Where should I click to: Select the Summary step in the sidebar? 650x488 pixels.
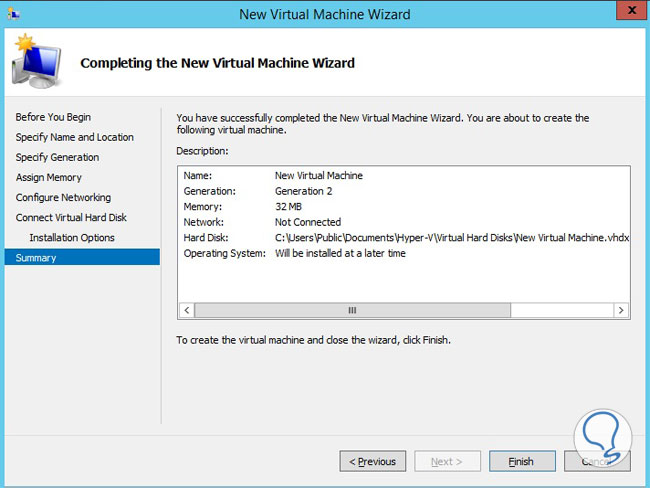click(36, 257)
